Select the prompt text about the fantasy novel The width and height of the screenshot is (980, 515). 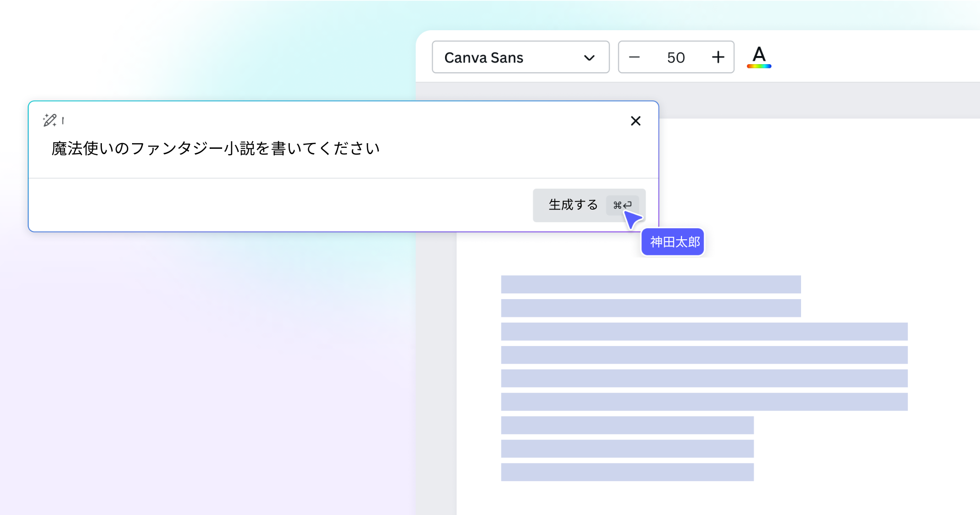point(215,148)
